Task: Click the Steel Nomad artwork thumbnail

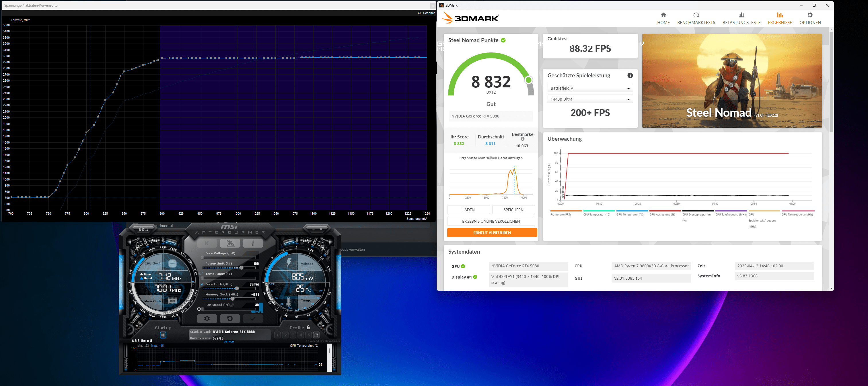Action: (732, 81)
